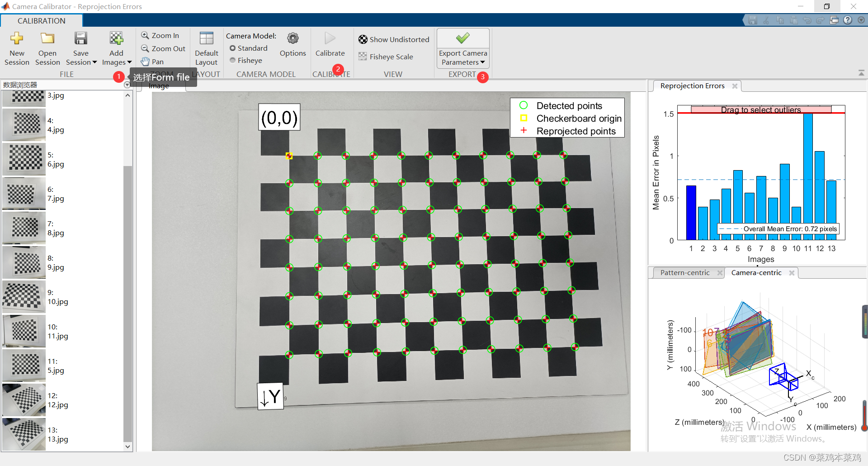
Task: Expand Save Session dropdown arrow
Action: coord(94,62)
